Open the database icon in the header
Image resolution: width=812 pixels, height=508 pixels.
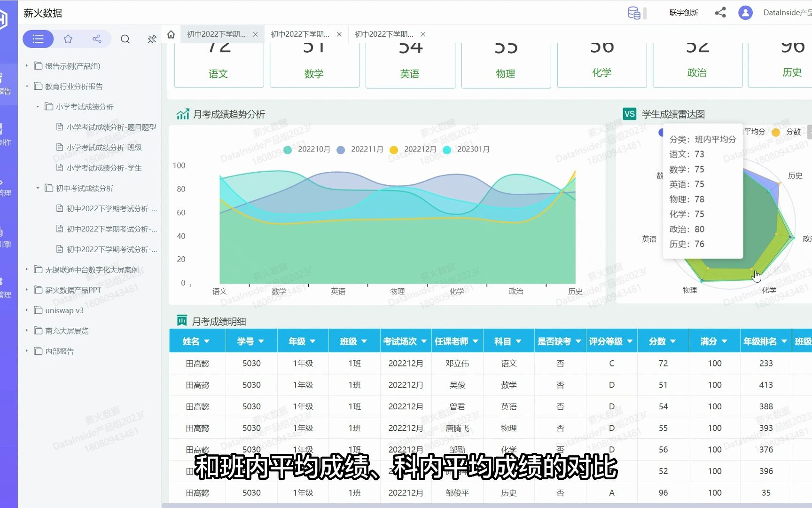pyautogui.click(x=634, y=13)
